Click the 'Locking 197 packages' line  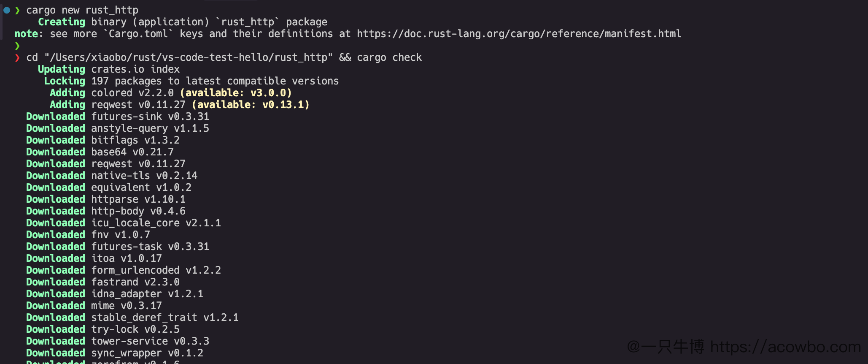click(x=191, y=81)
